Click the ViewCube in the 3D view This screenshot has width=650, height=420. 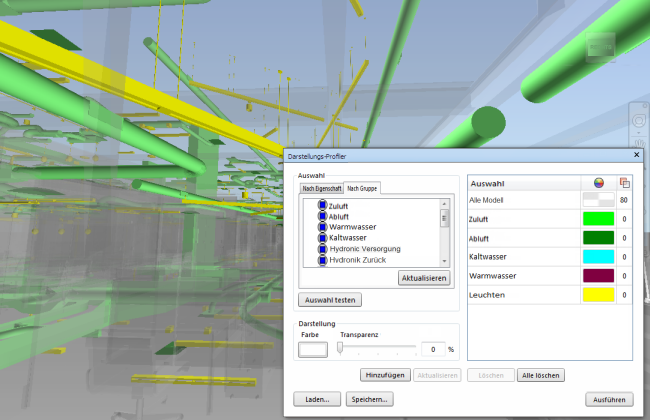(600, 47)
